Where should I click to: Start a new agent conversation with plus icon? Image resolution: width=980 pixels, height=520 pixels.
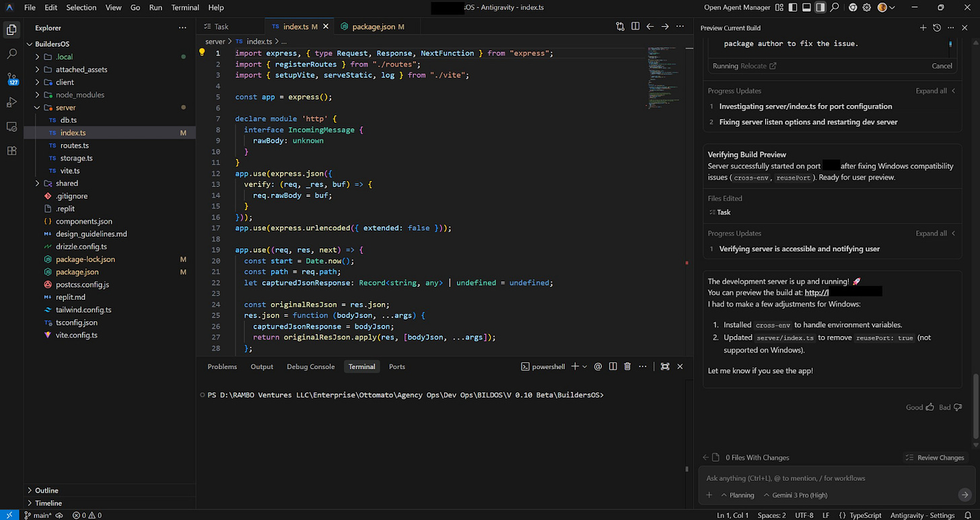click(923, 28)
